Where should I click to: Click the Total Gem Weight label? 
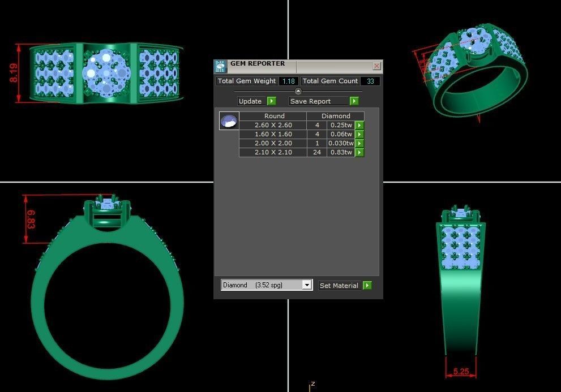247,81
